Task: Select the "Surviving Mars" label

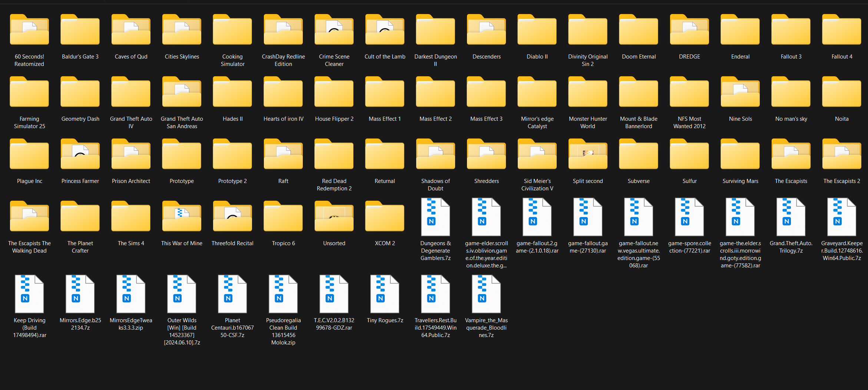Action: (741, 181)
